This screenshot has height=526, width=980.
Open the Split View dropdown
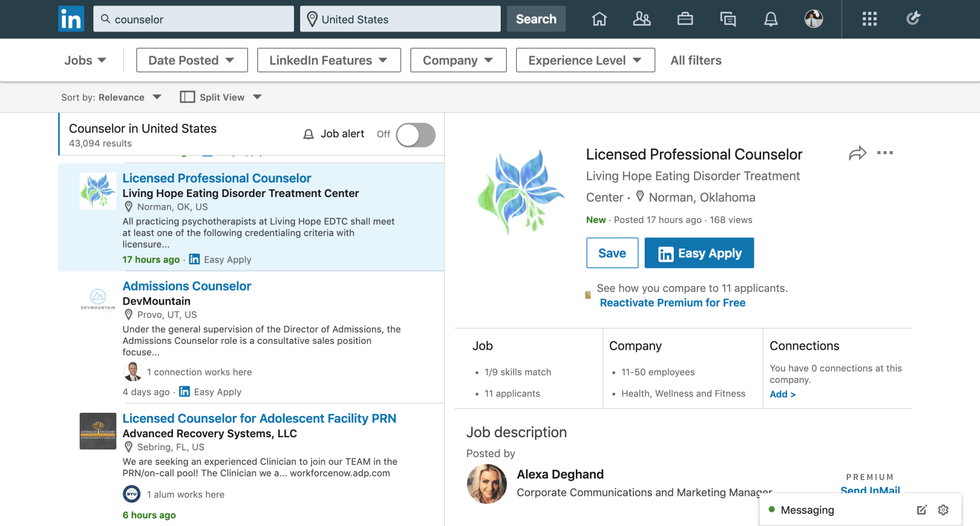pyautogui.click(x=221, y=97)
